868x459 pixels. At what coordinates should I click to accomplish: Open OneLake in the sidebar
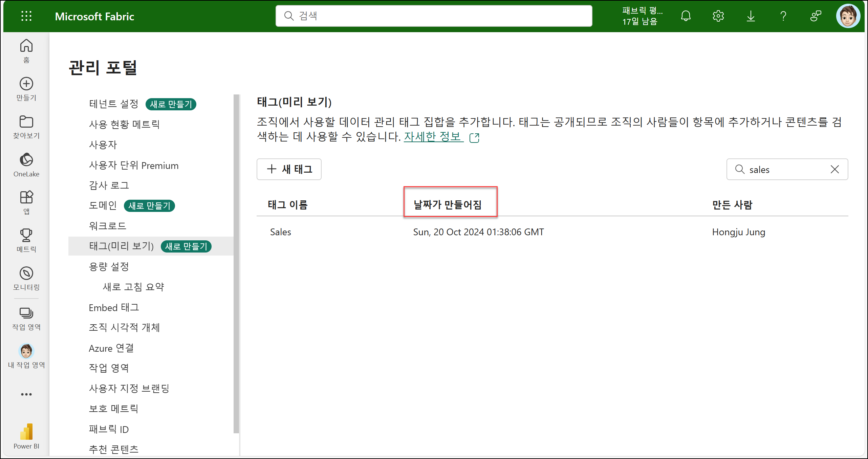tap(26, 165)
